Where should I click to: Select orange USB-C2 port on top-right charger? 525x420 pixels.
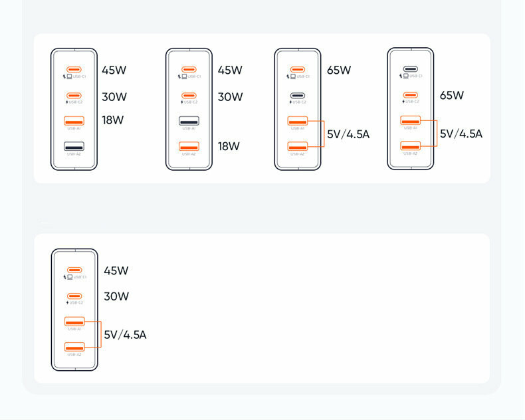coord(410,95)
